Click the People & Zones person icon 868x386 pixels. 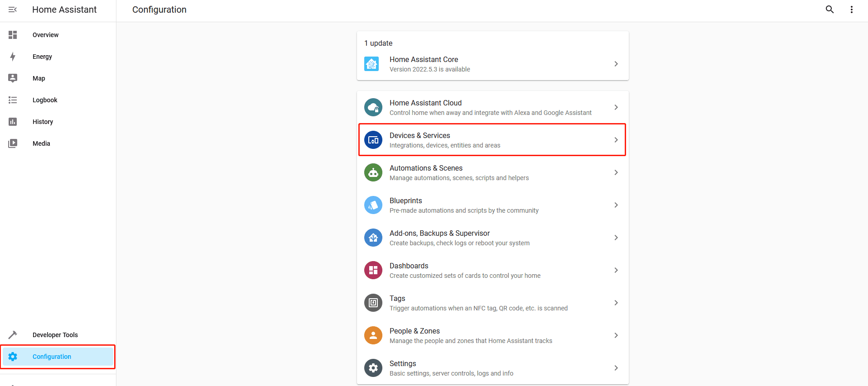373,335
